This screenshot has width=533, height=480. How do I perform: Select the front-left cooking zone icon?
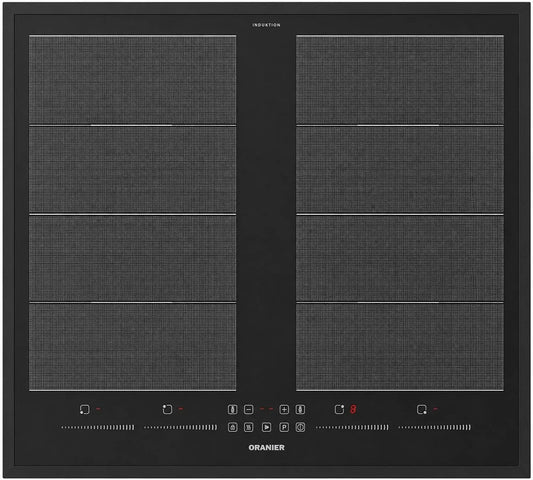coord(85,409)
